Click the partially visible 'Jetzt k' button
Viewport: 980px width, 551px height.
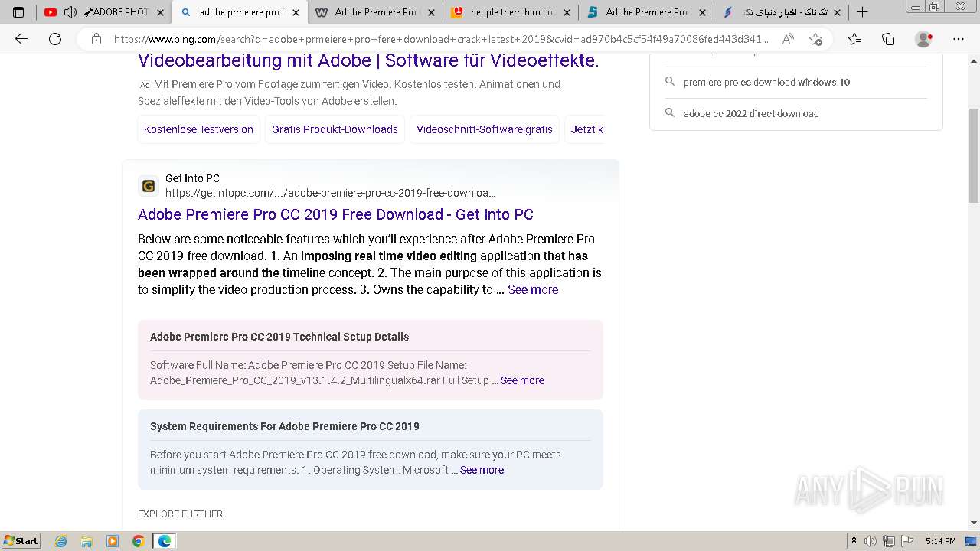click(x=585, y=129)
